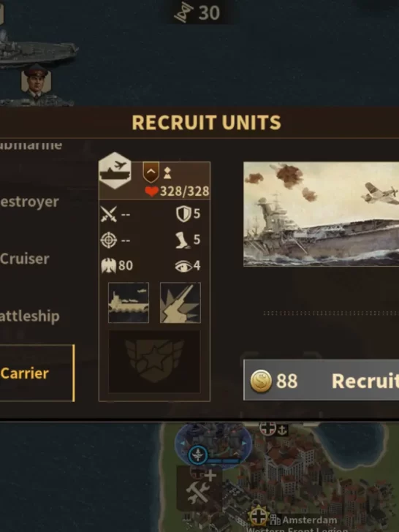Click the empty medal emblem slot
The image size is (399, 532).
click(x=154, y=362)
